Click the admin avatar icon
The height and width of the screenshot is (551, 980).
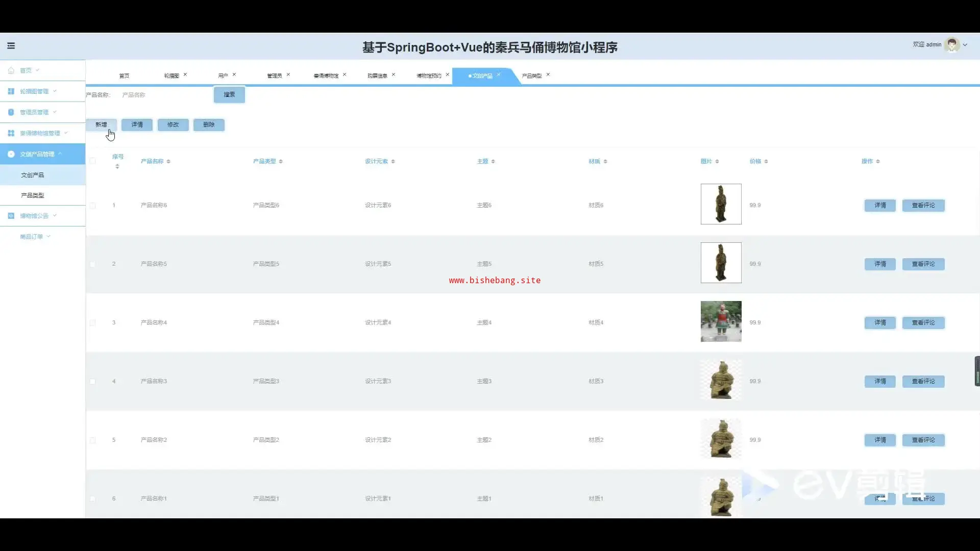[951, 45]
